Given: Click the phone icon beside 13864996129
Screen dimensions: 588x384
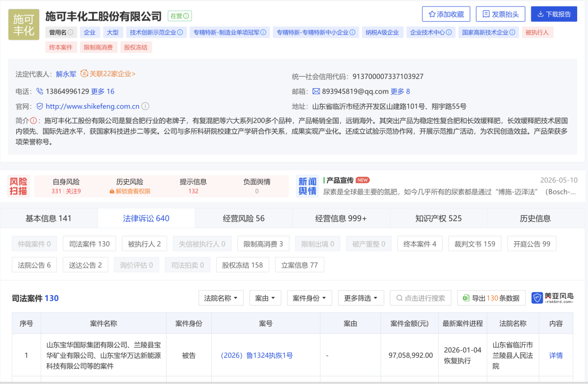Looking at the screenshot, I should coord(40,91).
